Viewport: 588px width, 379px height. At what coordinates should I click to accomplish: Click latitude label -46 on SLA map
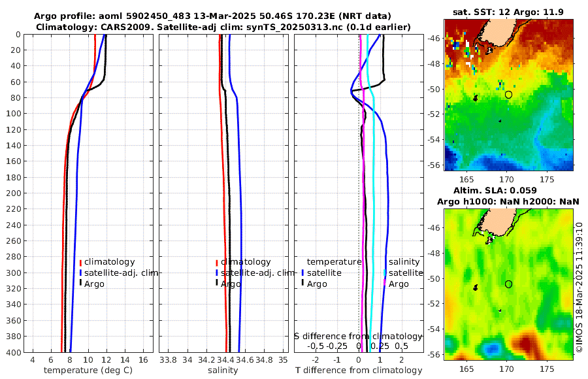click(x=434, y=227)
